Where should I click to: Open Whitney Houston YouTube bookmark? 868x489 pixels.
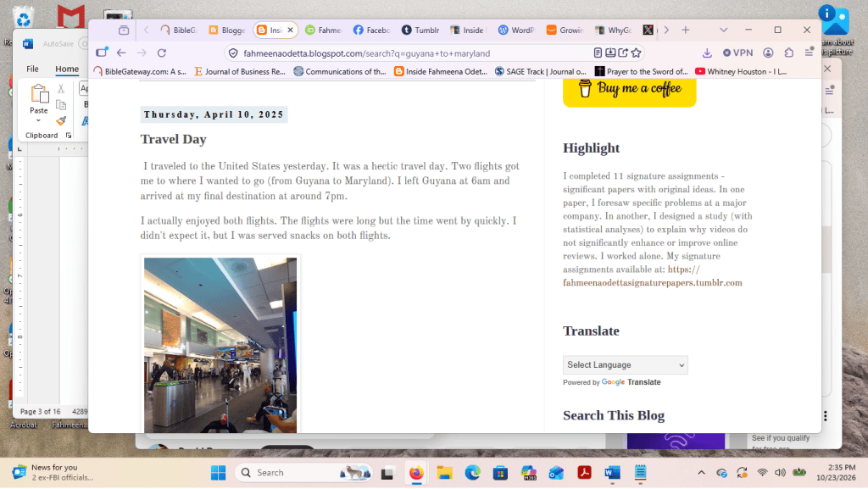pyautogui.click(x=741, y=71)
